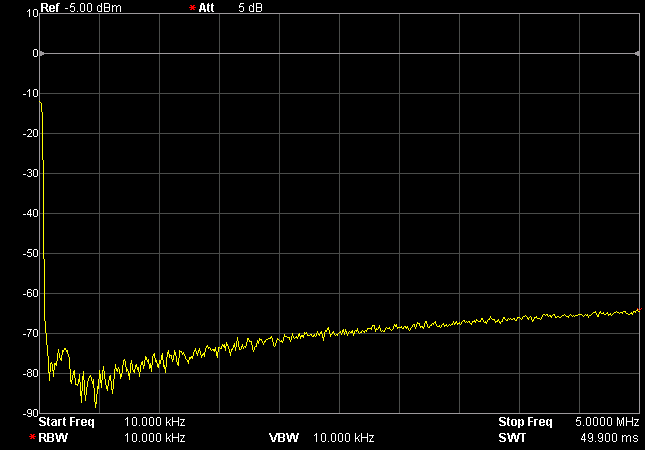Select the sweep time value 49.900 ms

609,437
